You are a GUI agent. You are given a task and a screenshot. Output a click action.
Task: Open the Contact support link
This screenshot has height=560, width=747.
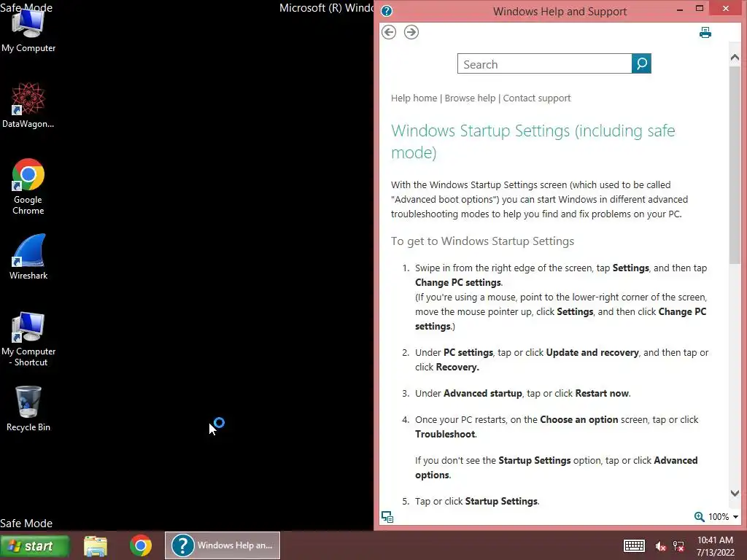point(537,98)
